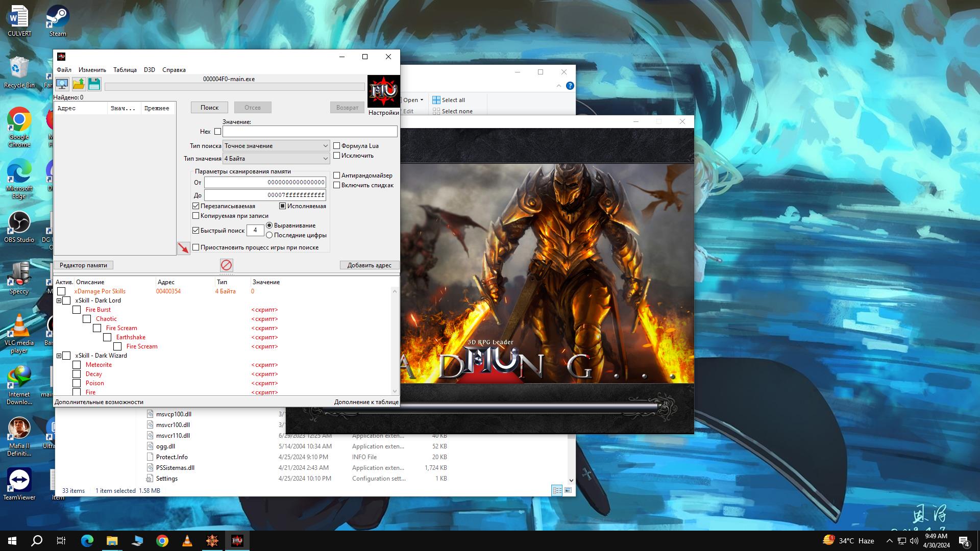Image resolution: width=980 pixels, height=551 pixels.
Task: Open the D3D menu
Action: click(149, 70)
